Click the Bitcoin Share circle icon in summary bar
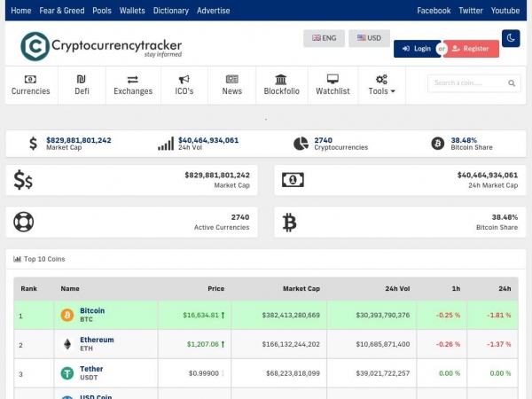 438,144
